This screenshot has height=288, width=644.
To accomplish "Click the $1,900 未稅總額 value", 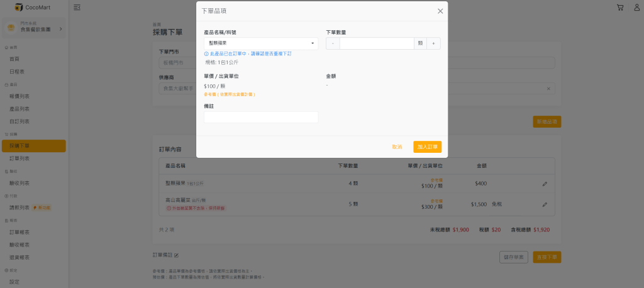I will (461, 230).
